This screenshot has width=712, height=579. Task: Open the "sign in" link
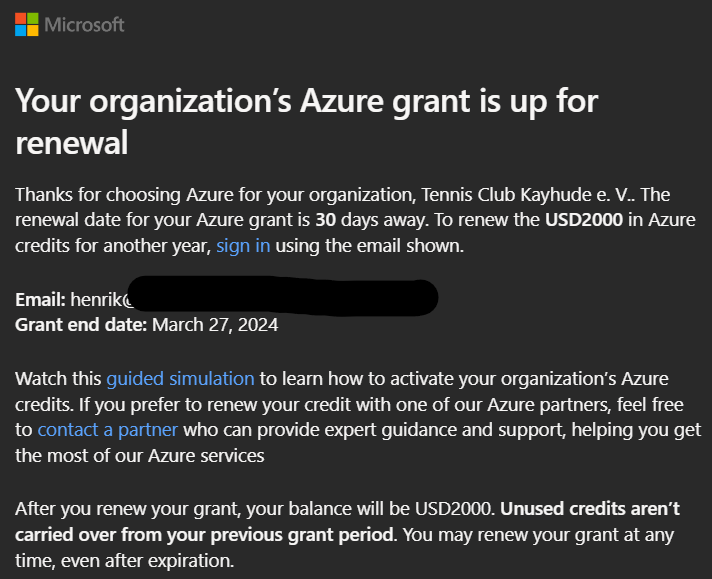point(243,246)
